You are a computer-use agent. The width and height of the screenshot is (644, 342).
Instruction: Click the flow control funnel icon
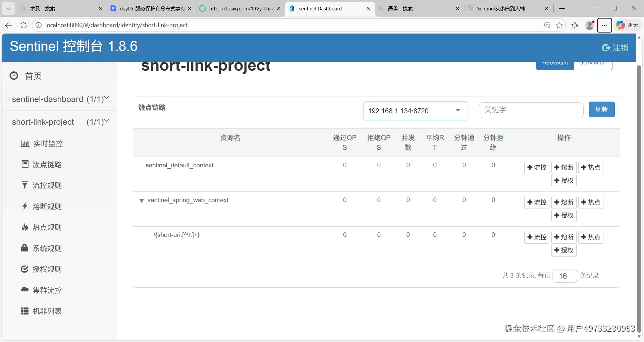point(25,185)
